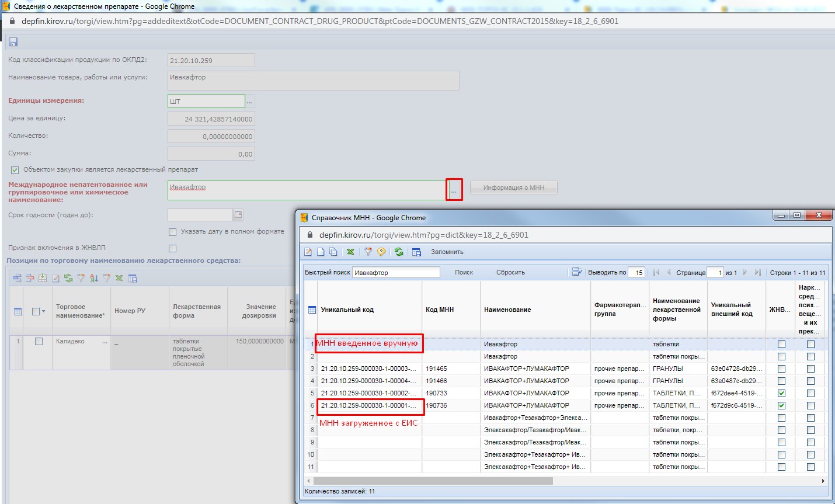The width and height of the screenshot is (835, 504).
Task: Click the delete row icon in positions toolbar
Action: [30, 278]
